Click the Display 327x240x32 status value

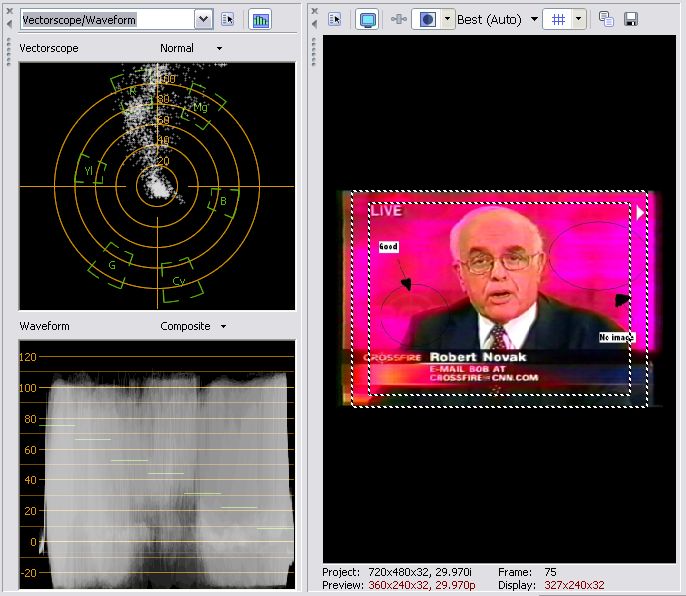tap(574, 585)
